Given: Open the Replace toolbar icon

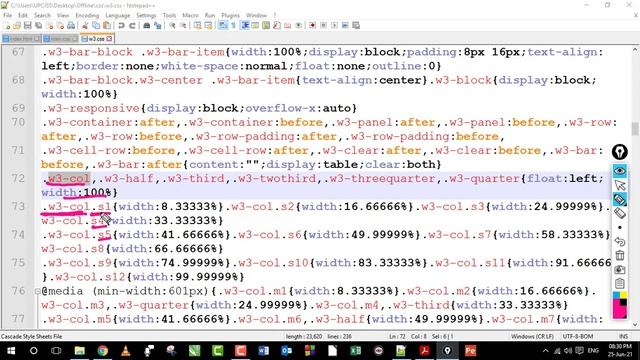Looking at the screenshot, I should tap(158, 25).
